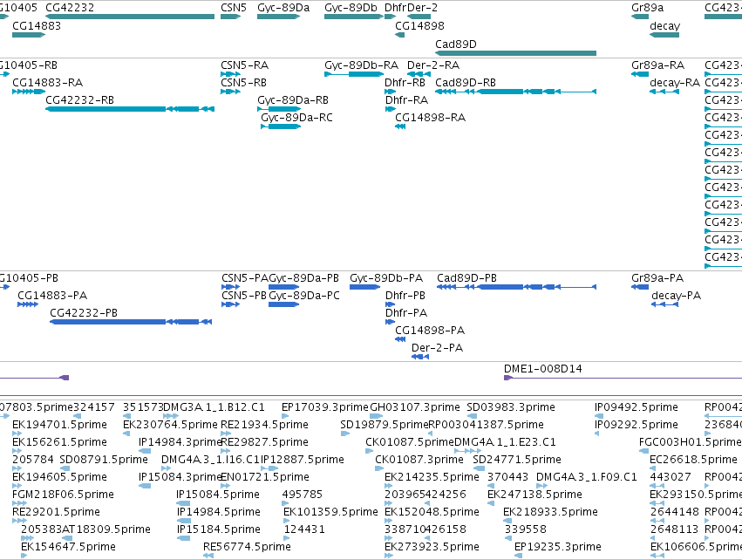
Task: Select EST EP19235.3prime
Action: click(518, 556)
